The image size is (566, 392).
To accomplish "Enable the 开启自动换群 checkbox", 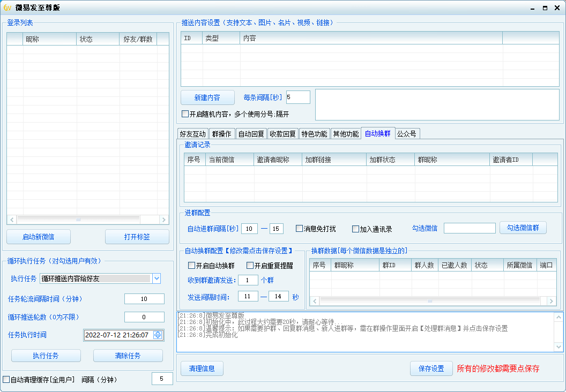I will point(192,266).
